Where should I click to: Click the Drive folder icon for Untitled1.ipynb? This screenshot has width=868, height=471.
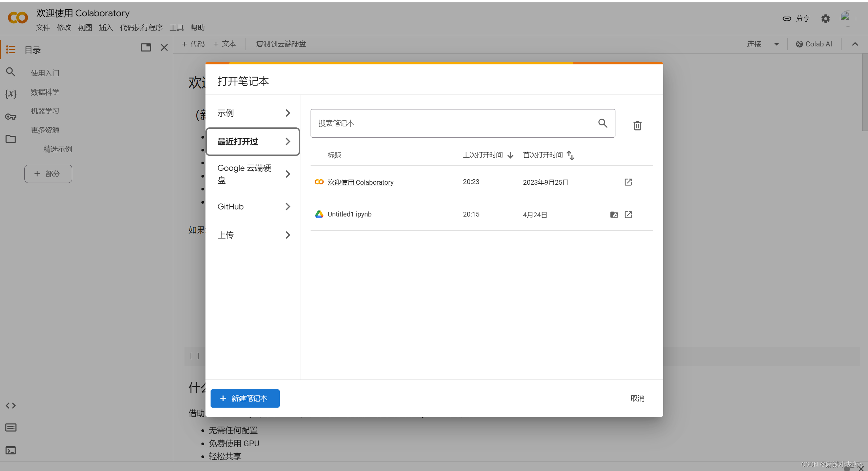point(614,214)
